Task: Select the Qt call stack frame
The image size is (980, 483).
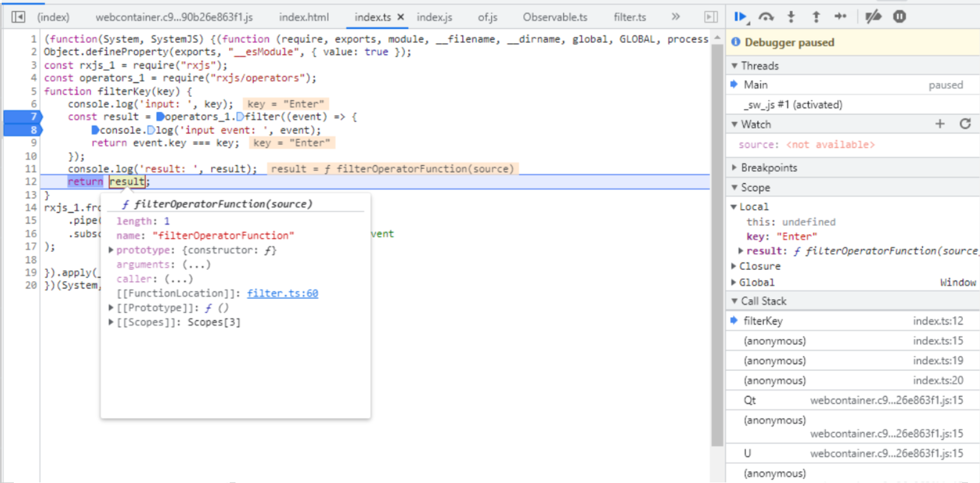Action: point(853,400)
